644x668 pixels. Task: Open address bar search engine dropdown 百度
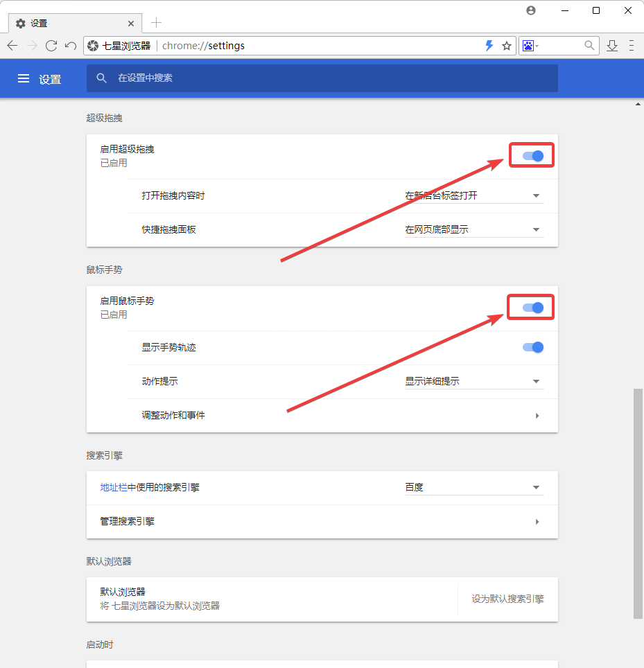(x=474, y=487)
